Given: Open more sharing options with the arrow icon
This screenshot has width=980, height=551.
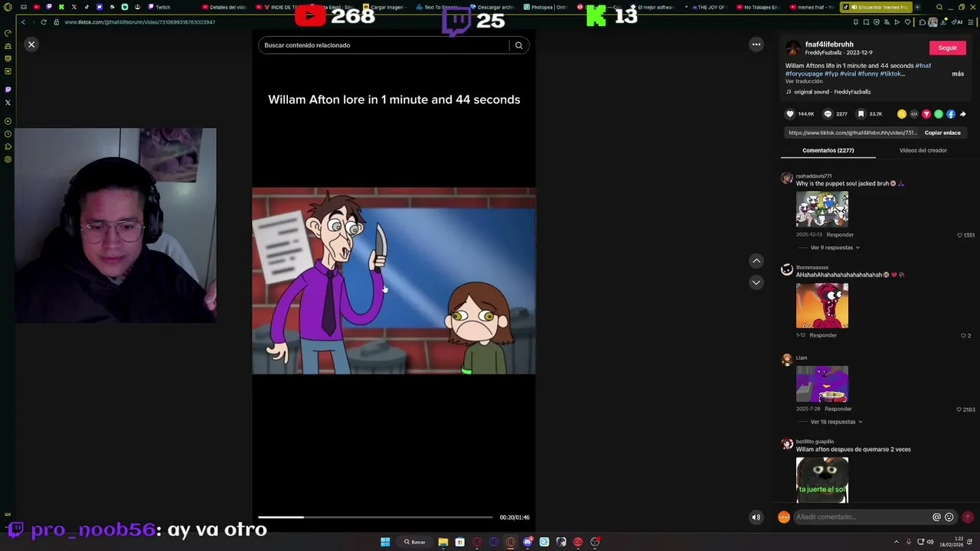Looking at the screenshot, I should point(963,114).
